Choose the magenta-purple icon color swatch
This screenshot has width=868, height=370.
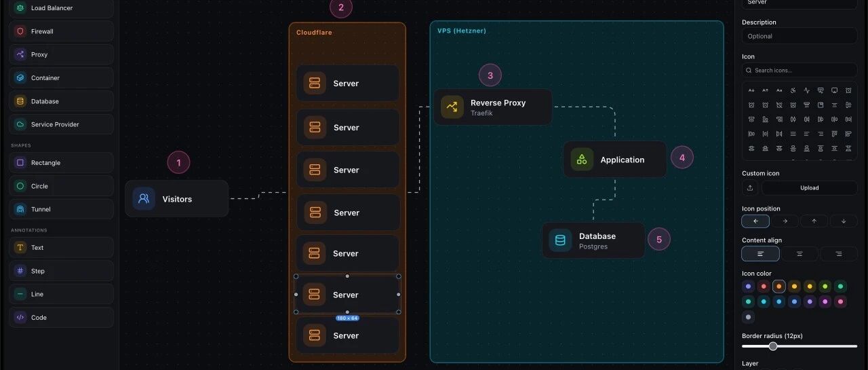(825, 301)
